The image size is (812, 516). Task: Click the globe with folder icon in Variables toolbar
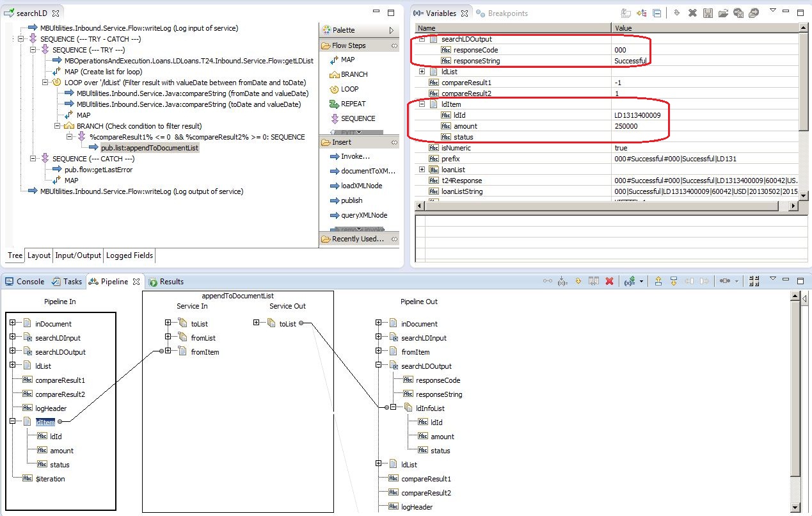754,13
